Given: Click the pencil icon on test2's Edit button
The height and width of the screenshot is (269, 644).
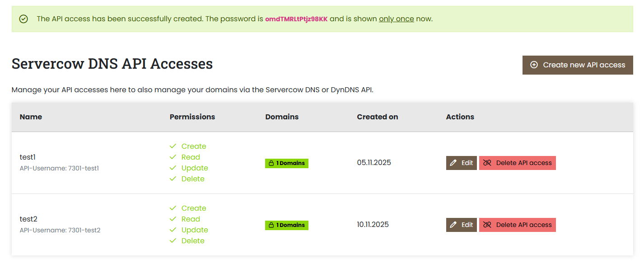Looking at the screenshot, I should coord(454,225).
